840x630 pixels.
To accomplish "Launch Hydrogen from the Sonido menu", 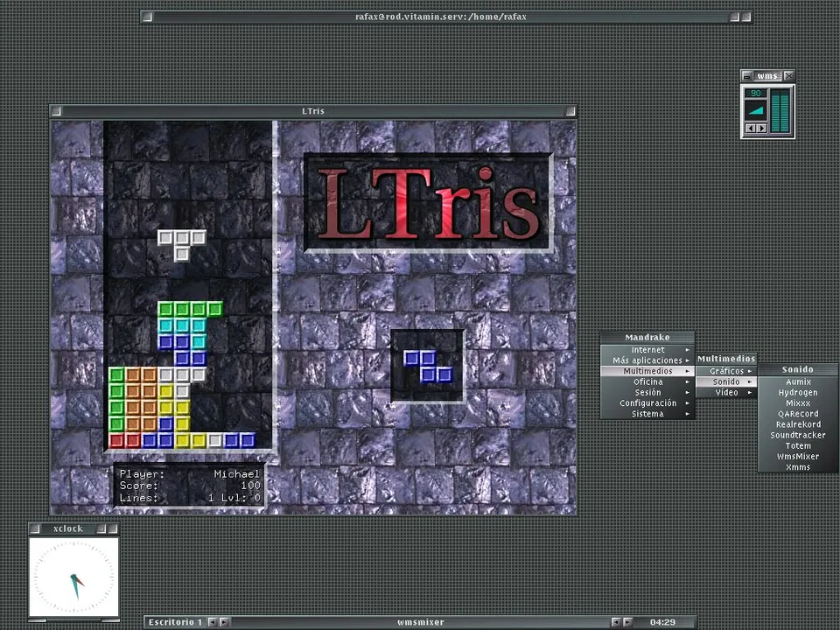I will [798, 393].
